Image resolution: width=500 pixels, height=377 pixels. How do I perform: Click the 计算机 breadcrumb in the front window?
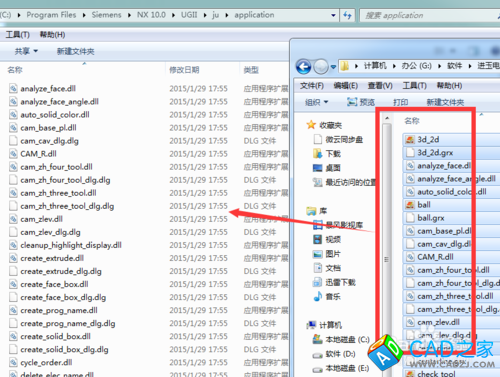tap(375, 66)
